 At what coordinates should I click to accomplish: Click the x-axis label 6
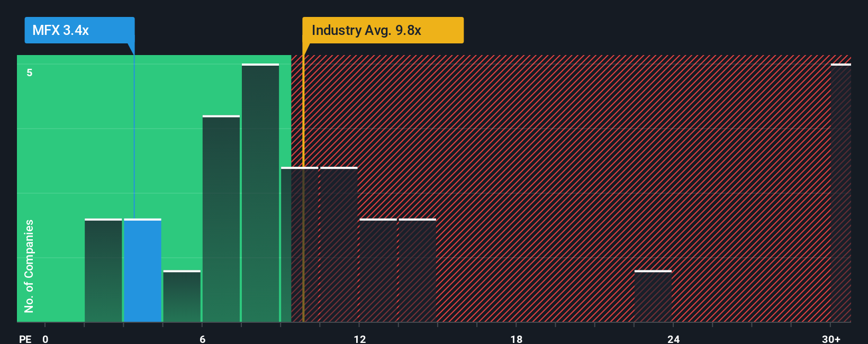click(202, 339)
